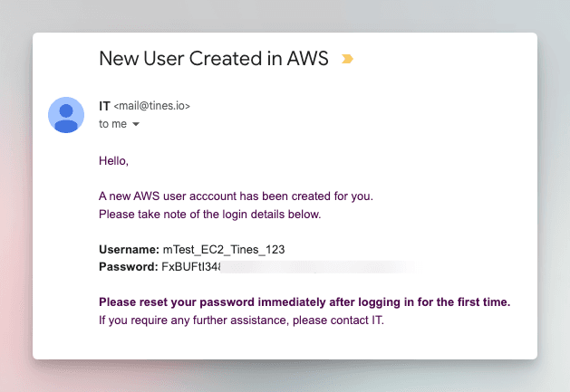Click the bold 'Password:' label
570x392 pixels.
(x=129, y=267)
